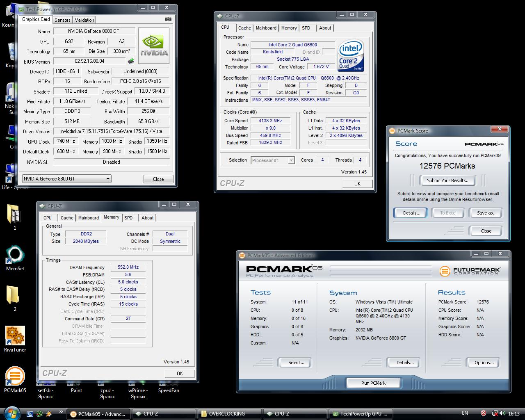The width and height of the screenshot is (525, 420).
Task: Switch to OVERCLOCKING folder taskbar button
Action: pyautogui.click(x=230, y=414)
